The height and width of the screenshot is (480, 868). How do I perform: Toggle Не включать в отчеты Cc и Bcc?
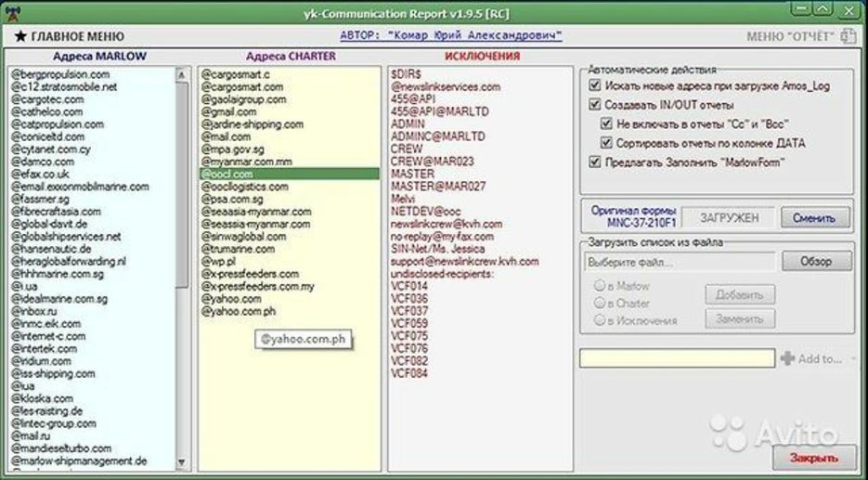(607, 124)
